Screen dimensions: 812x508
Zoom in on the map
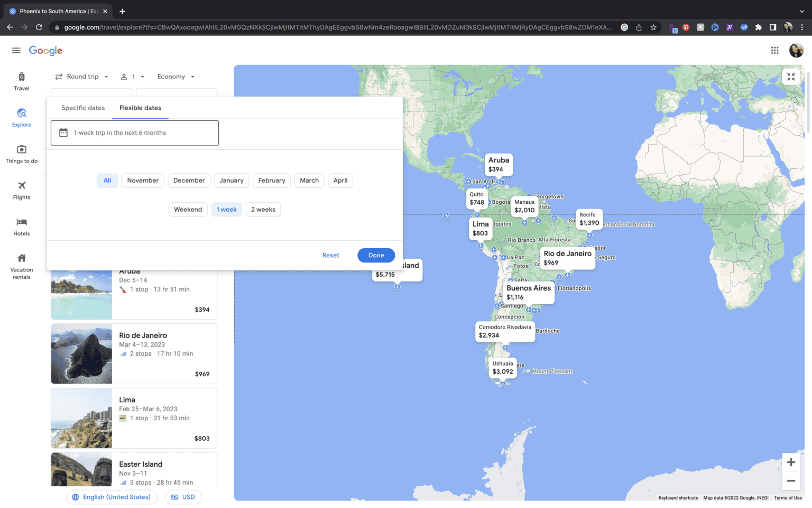[791, 462]
